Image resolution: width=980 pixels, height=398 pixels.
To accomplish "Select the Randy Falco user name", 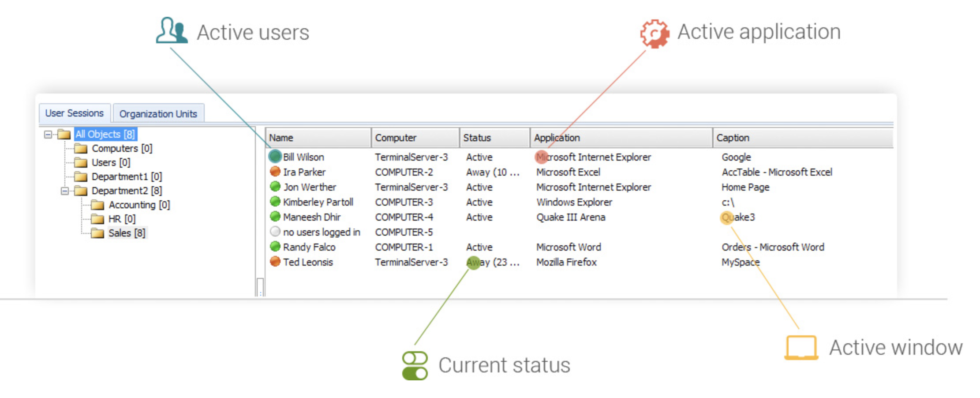I will coord(309,247).
